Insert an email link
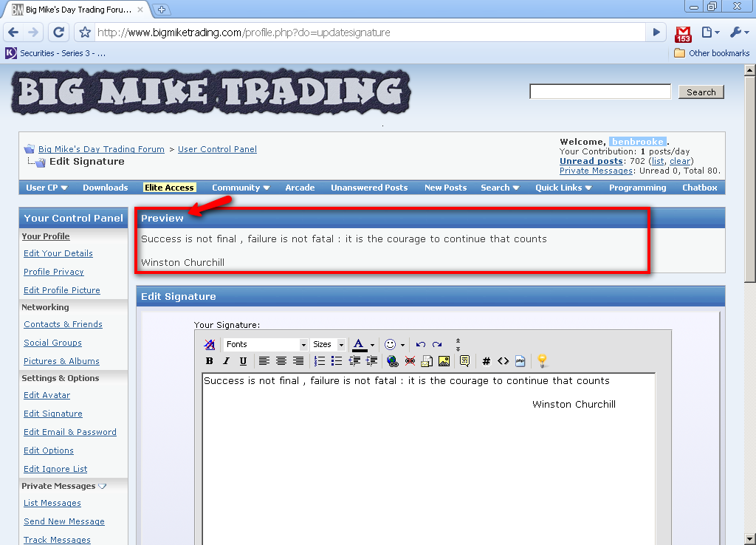This screenshot has height=545, width=756. click(427, 361)
